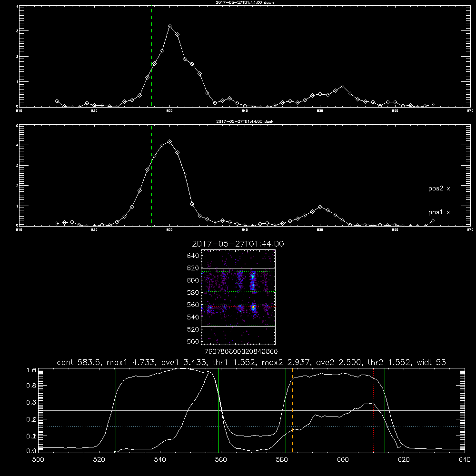Screen dimensions: 476x476
Task: Click the x-axis label "580" under the bottom plot
Action: (x=282, y=460)
